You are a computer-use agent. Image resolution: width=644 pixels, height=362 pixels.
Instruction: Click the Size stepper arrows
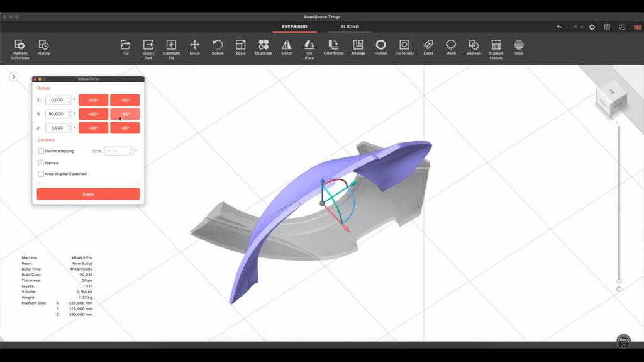(x=131, y=151)
